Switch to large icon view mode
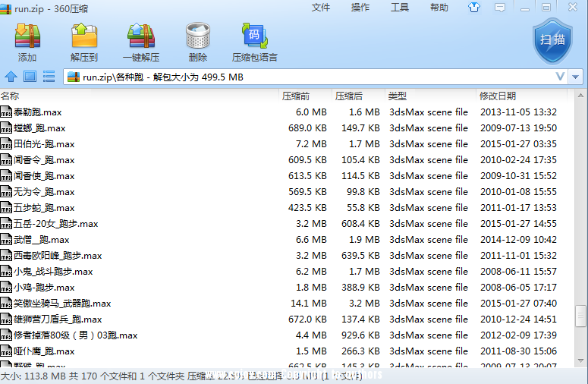Screen dimensions: 588x384 tap(30, 77)
